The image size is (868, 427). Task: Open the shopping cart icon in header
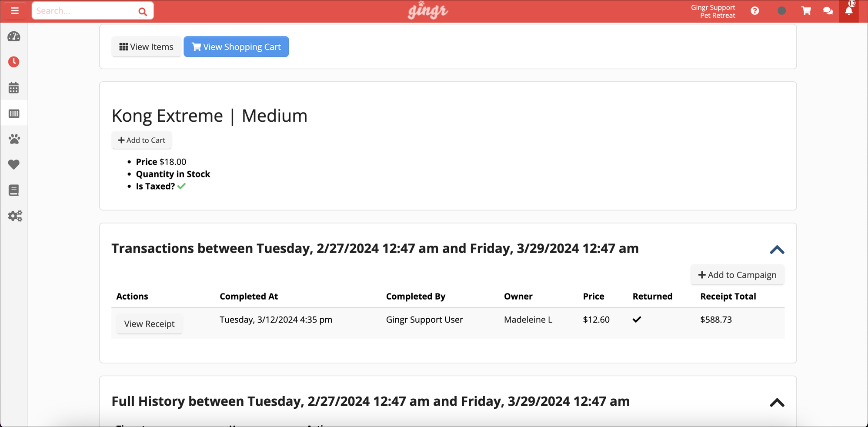coord(806,11)
